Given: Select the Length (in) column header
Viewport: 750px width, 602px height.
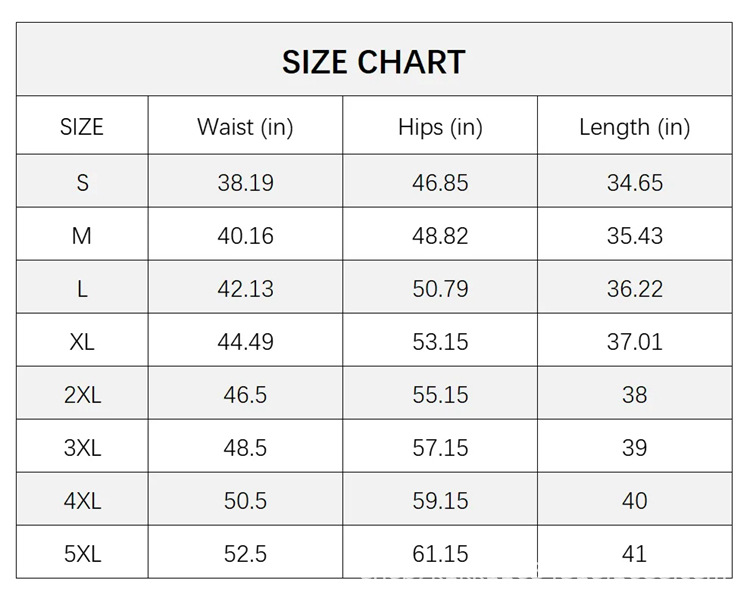Looking at the screenshot, I should click(635, 128).
